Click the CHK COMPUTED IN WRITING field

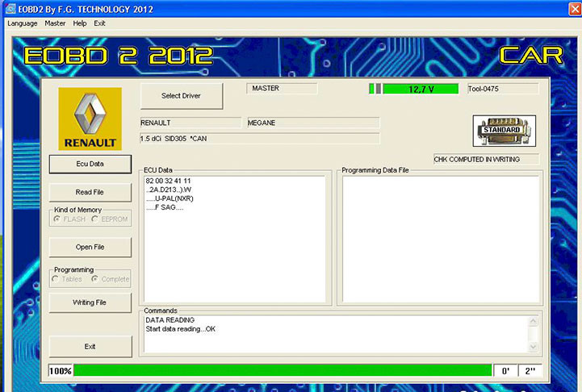(486, 160)
